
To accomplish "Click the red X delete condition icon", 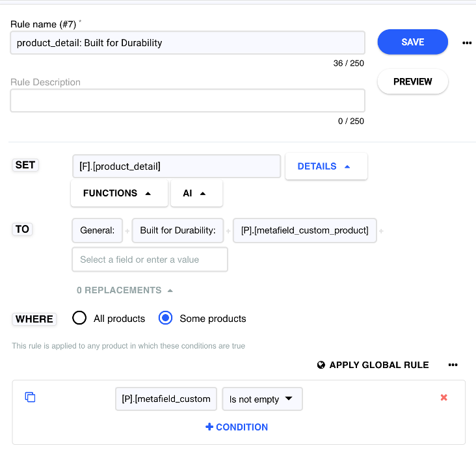I will coord(444,397).
